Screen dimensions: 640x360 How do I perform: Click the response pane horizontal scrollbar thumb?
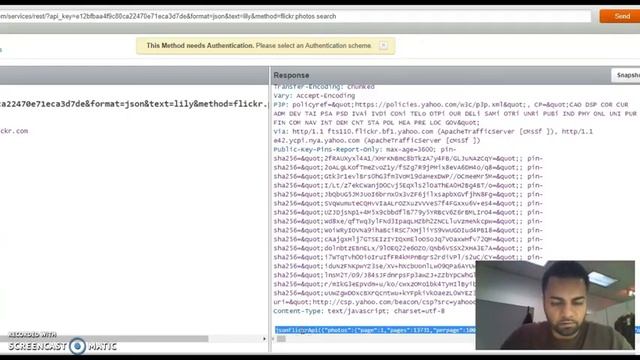281,339
